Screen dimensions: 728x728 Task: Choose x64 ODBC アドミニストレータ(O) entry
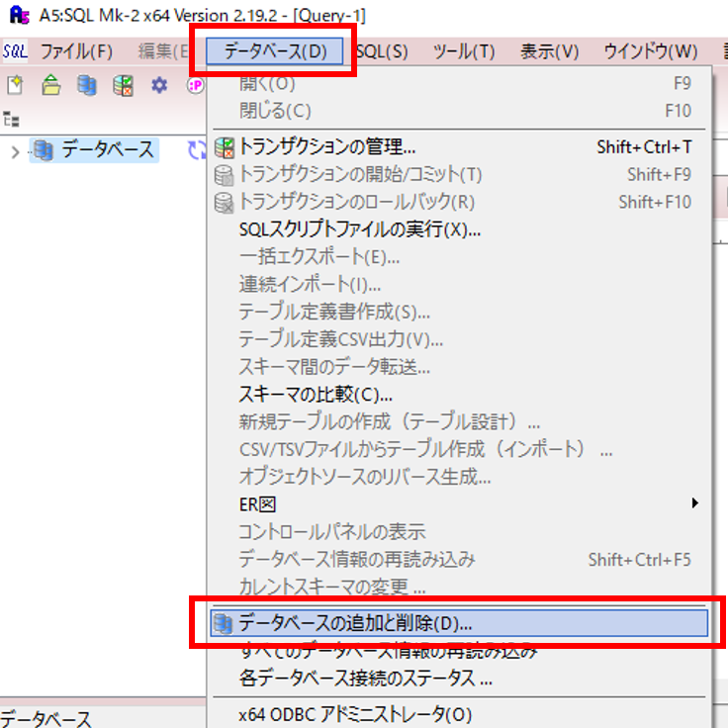[x=461, y=714]
